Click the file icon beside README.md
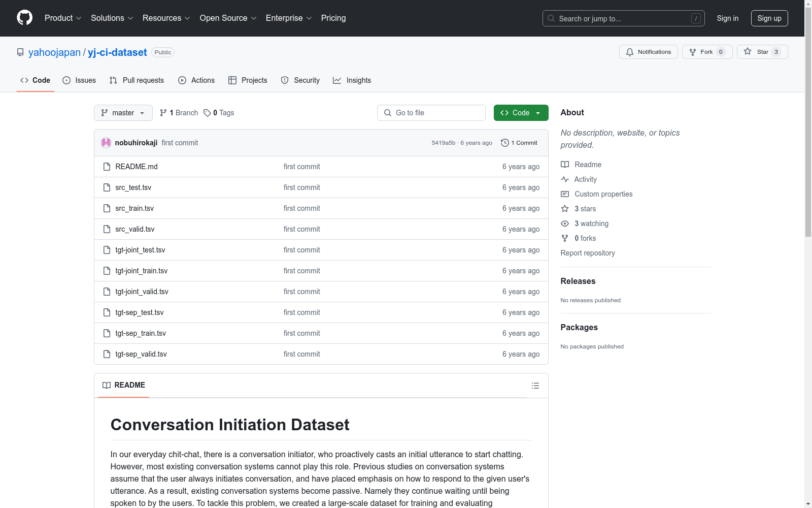Image resolution: width=812 pixels, height=508 pixels. pyautogui.click(x=107, y=167)
